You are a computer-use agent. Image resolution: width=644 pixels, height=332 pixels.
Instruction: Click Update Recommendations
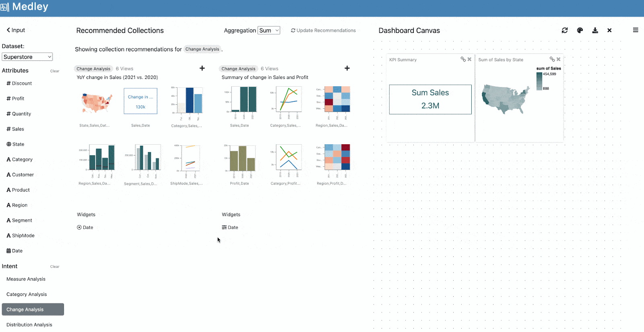323,31
